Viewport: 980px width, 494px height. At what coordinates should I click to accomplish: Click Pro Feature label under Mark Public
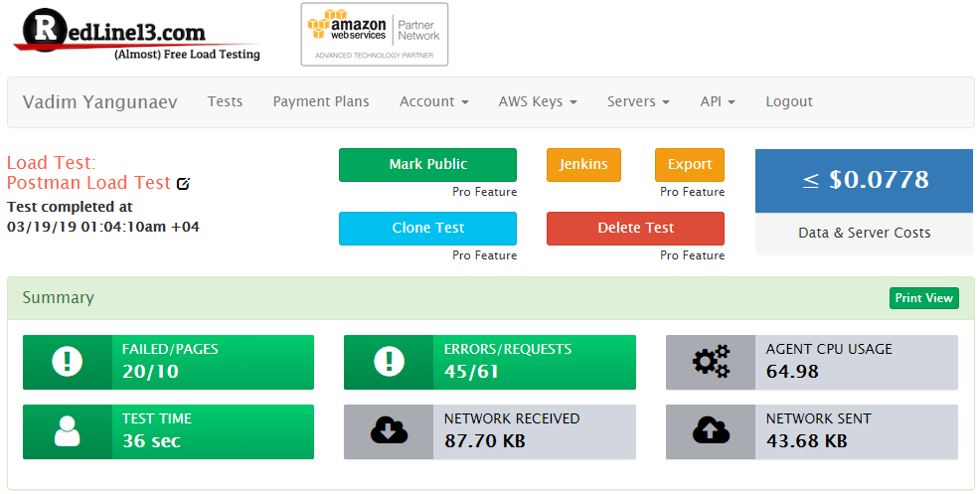484,192
